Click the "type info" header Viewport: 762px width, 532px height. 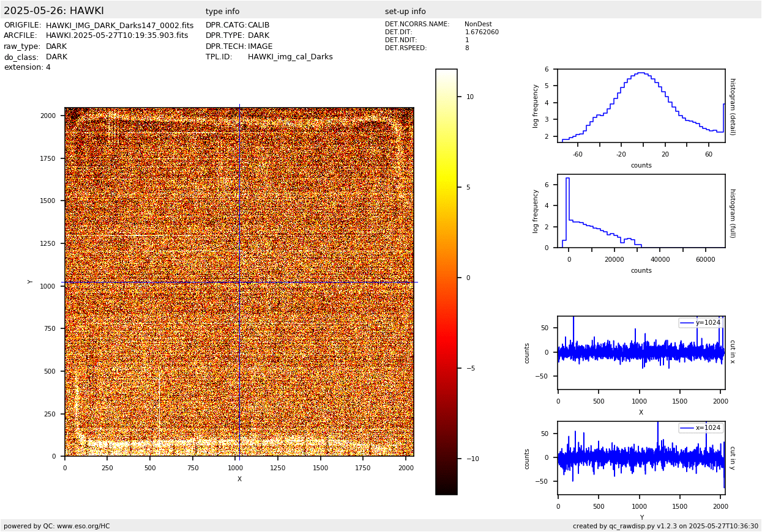pyautogui.click(x=222, y=12)
